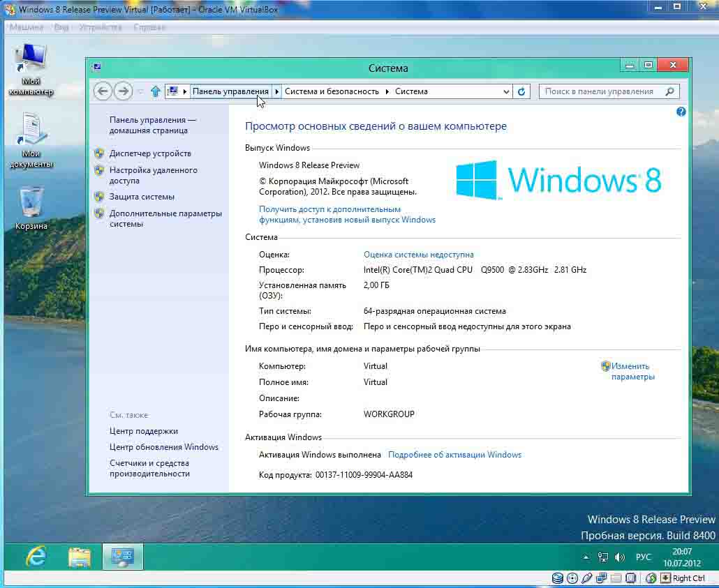Click Оценка системы недоступна link
The image size is (719, 588).
click(419, 255)
